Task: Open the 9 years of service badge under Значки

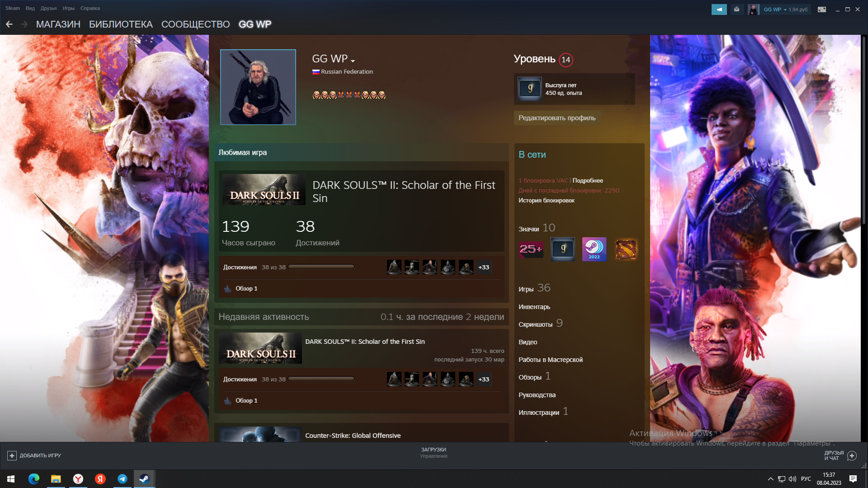Action: click(563, 249)
